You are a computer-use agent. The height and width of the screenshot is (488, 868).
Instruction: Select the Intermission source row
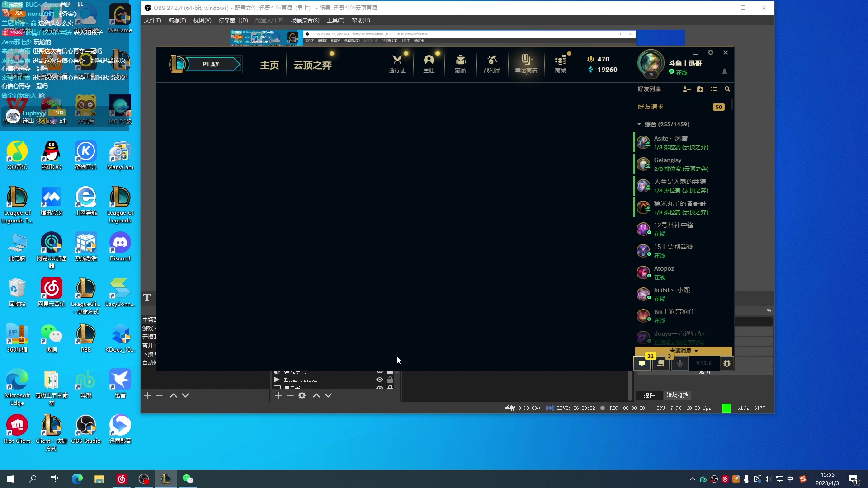pyautogui.click(x=335, y=380)
